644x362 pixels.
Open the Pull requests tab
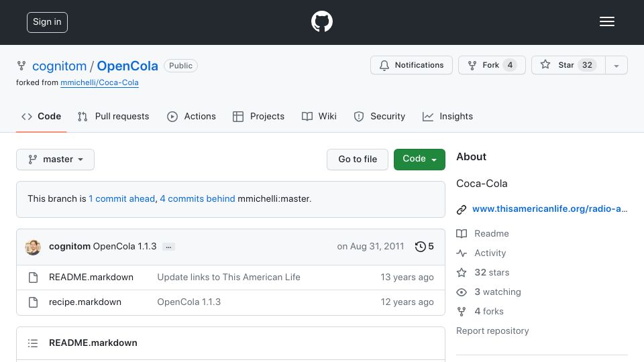113,117
